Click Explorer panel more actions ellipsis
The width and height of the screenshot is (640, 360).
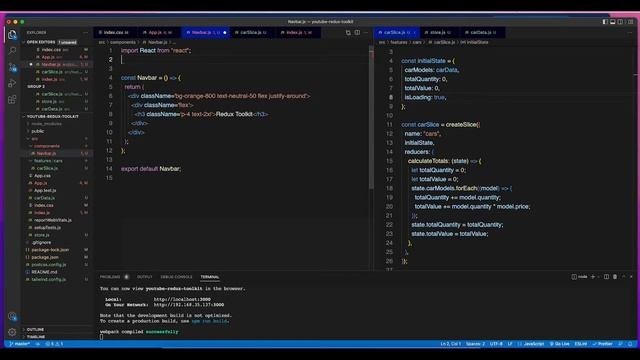coord(85,33)
